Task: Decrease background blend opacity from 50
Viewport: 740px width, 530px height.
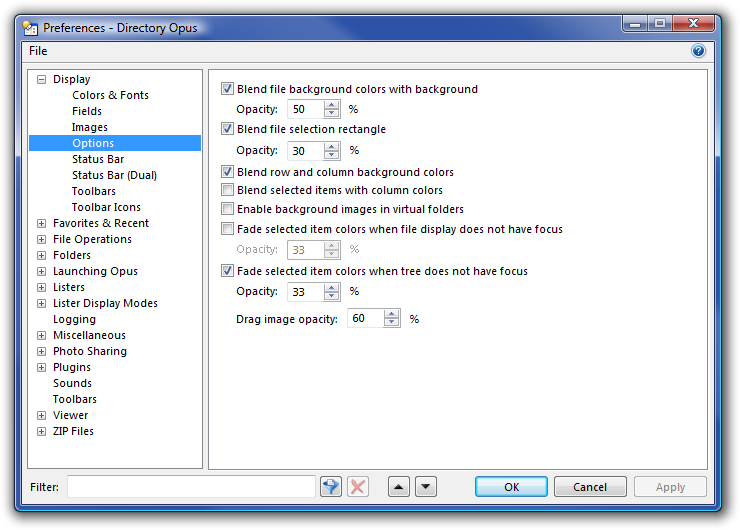Action: point(332,113)
